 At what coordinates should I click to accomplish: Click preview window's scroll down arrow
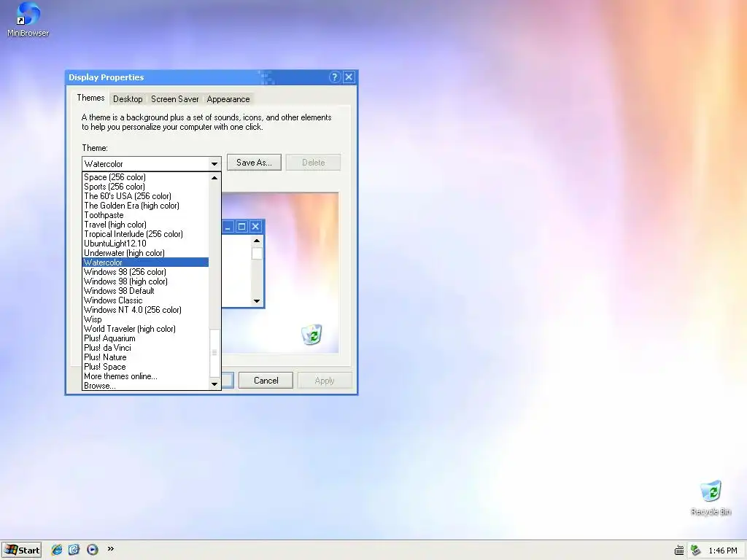coord(257,301)
